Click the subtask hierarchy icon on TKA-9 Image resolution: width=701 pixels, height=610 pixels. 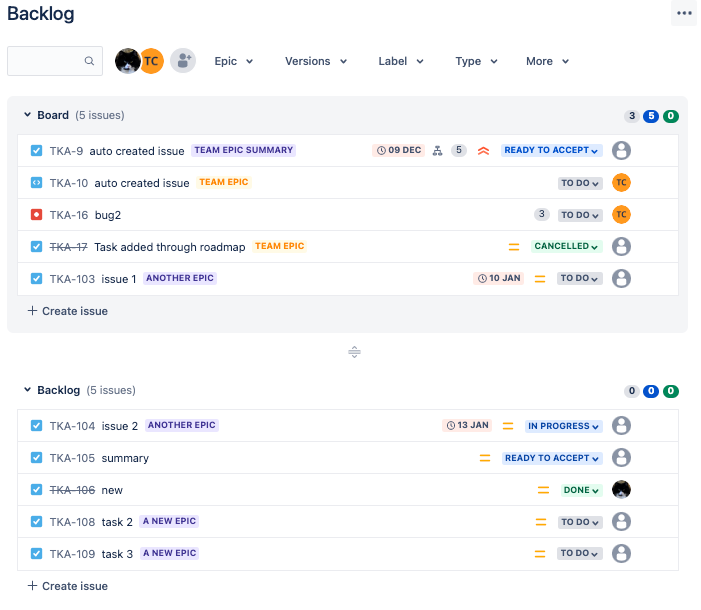[x=438, y=151]
